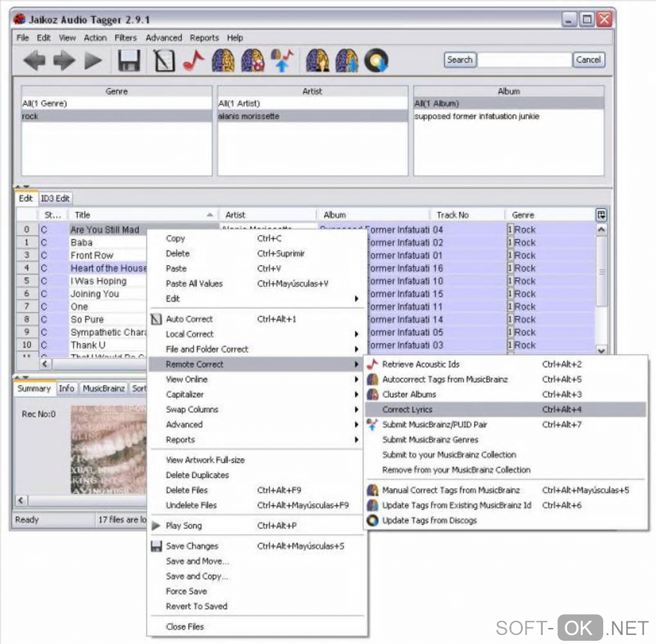Sort by the Title column header

143,215
